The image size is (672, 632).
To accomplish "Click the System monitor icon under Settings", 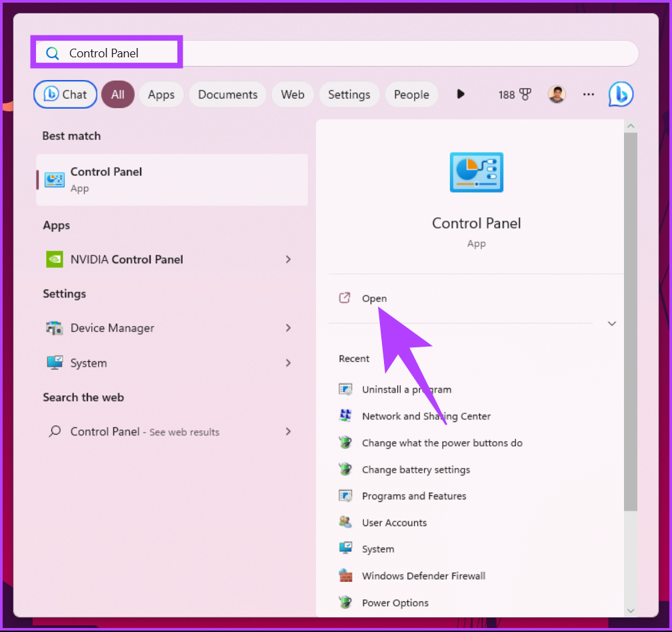I will [x=55, y=363].
